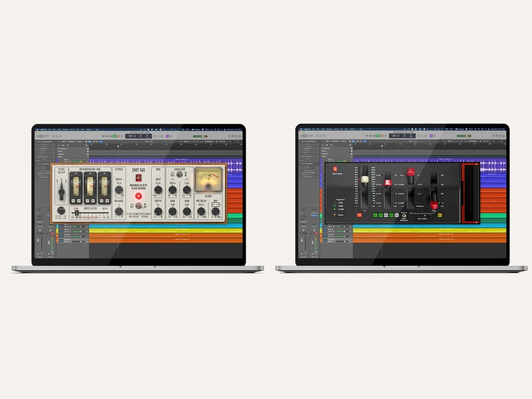Click the red EMT 250 logo badge
532x399 pixels.
click(335, 169)
